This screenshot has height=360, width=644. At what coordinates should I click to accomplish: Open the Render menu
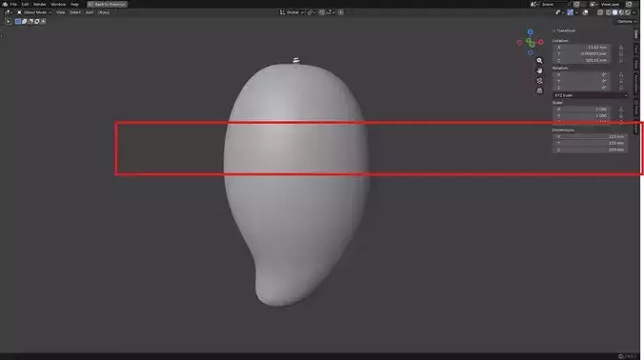pos(39,4)
